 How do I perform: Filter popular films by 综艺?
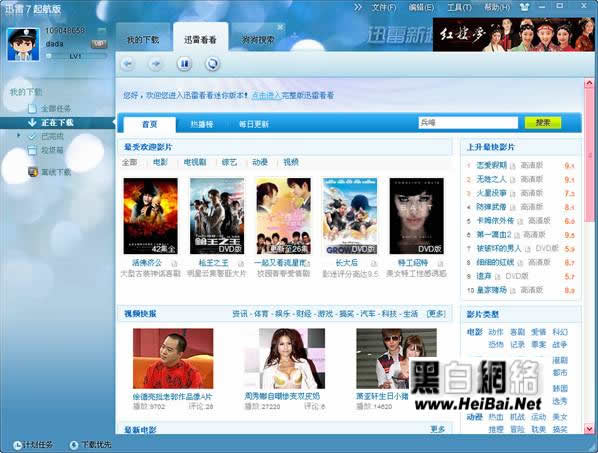tap(229, 162)
